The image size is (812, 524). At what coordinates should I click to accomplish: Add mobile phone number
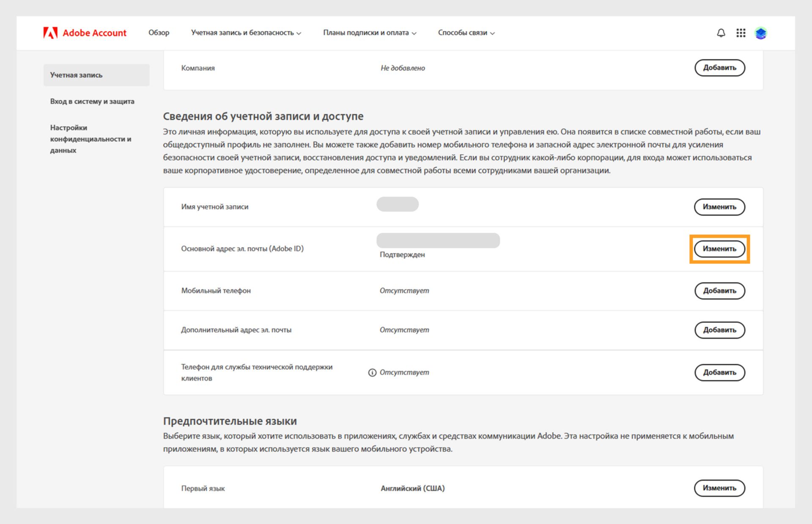click(719, 291)
